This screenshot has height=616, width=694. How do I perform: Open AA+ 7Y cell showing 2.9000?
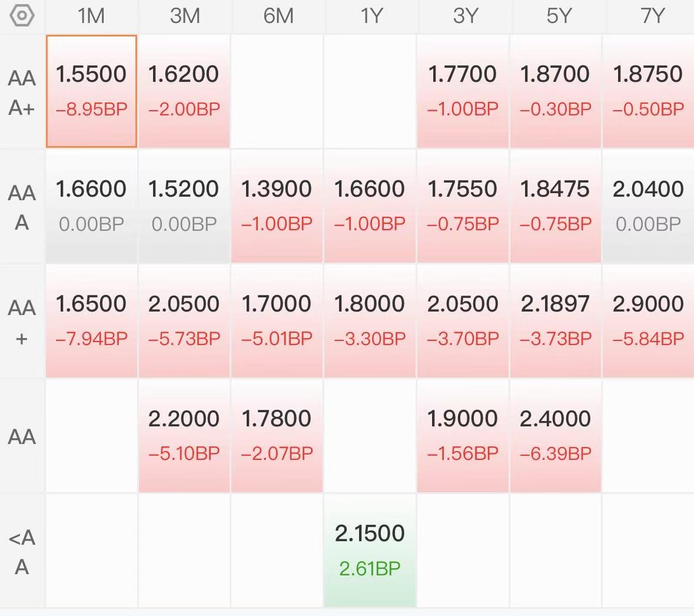(x=648, y=321)
